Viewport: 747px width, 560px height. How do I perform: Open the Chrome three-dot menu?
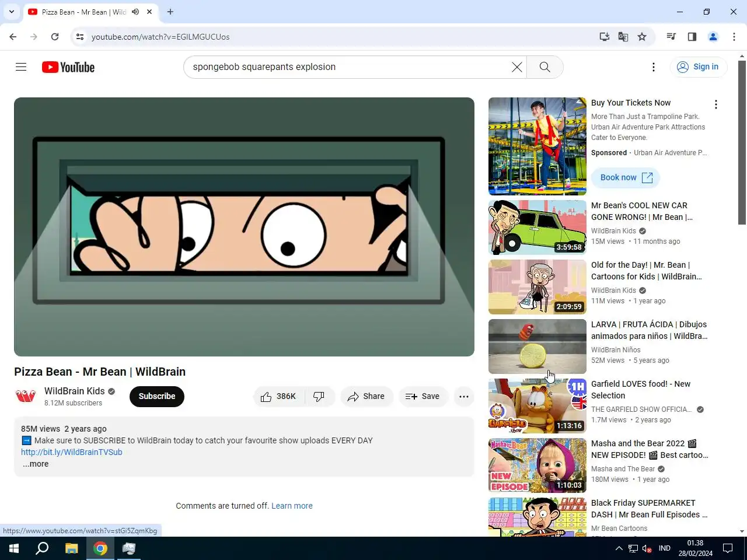pos(734,37)
